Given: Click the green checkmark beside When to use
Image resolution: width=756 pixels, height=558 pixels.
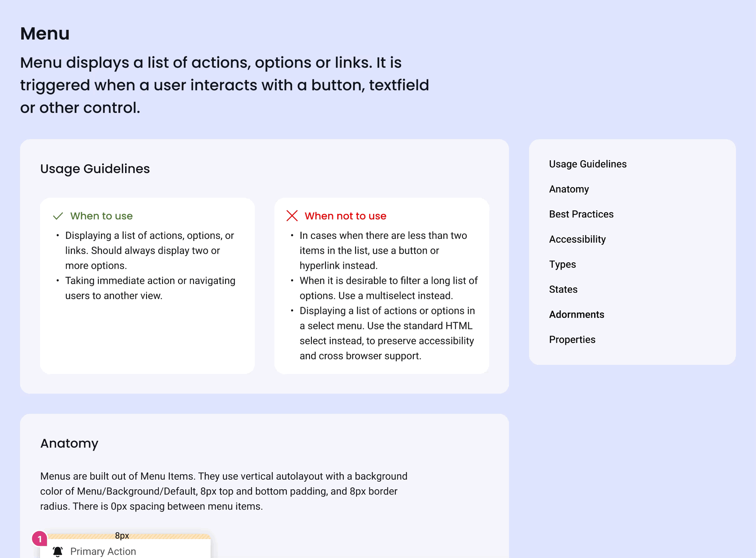Looking at the screenshot, I should 58,216.
